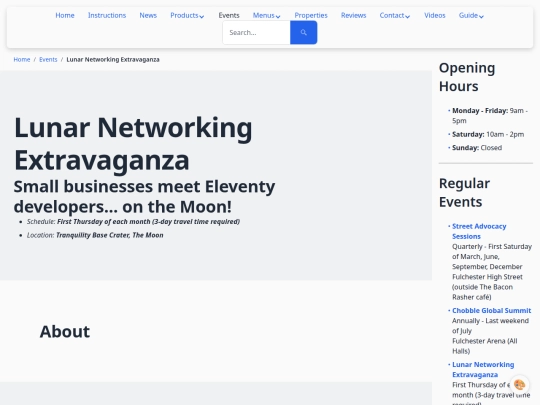Expand the Guide dropdown chevron
Viewport: 540px width, 405px height.
481,16
